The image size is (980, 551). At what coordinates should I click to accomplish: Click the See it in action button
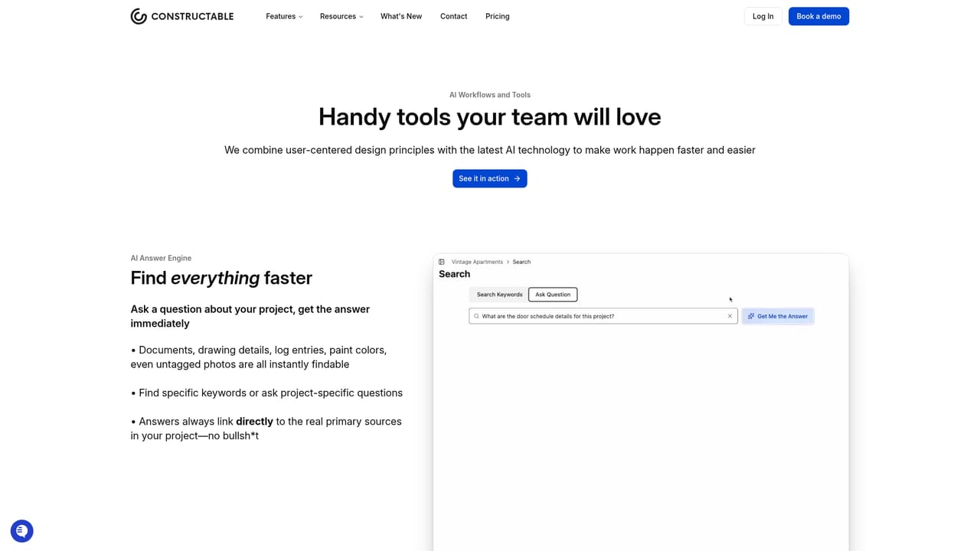tap(490, 178)
